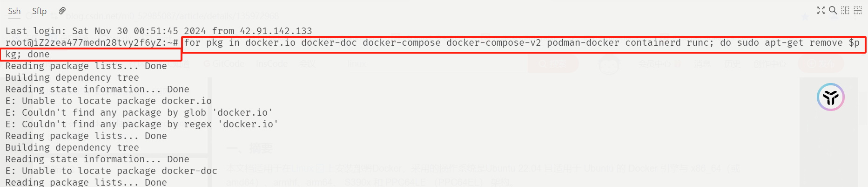The height and width of the screenshot is (187, 868).
Task: Click the first 'Building dependency tree' line
Action: click(72, 78)
